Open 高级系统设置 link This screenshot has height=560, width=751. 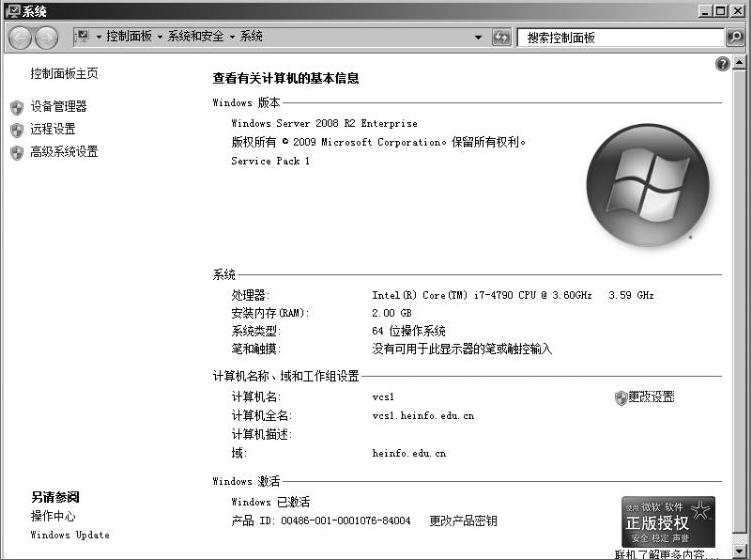64,152
